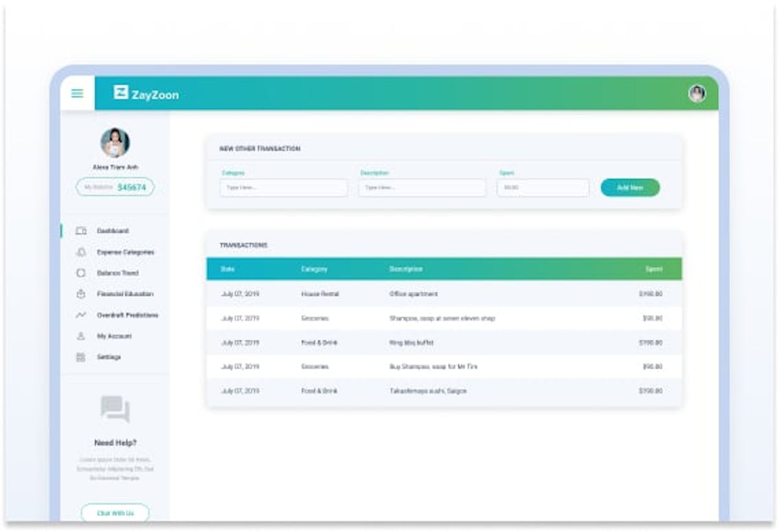Click the House Rental category cell
Screen dimensions: 779x532
coord(320,294)
